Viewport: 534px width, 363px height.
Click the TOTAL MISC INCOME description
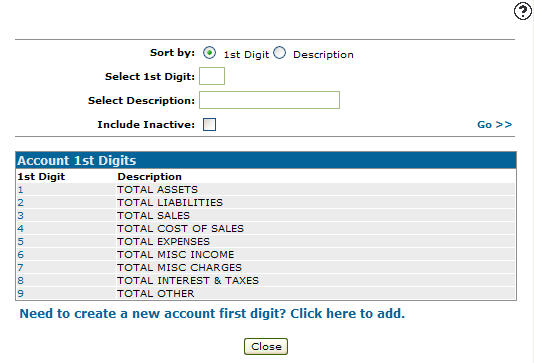tap(176, 254)
